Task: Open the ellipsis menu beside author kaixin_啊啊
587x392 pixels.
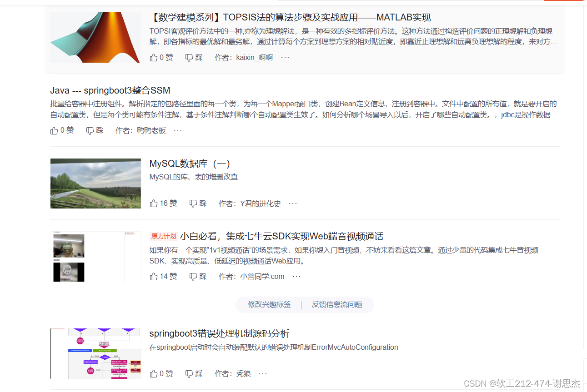Action: pos(285,57)
